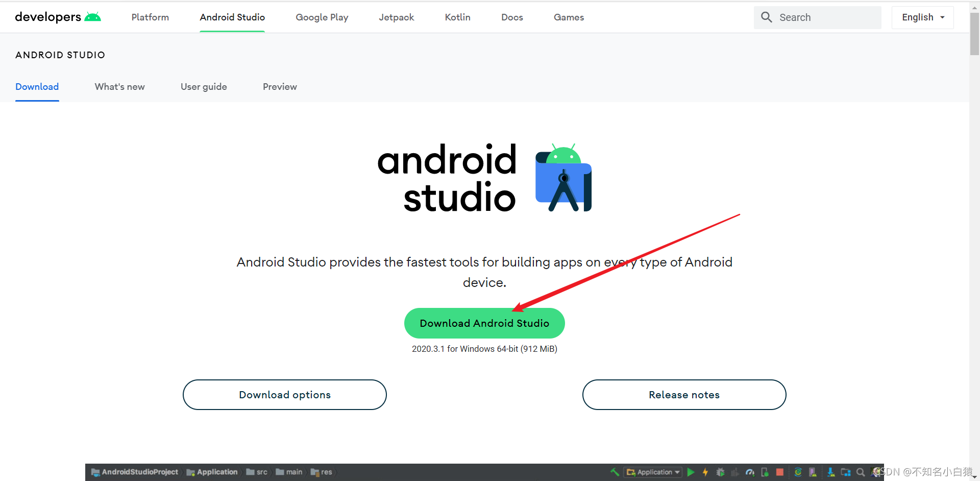Click the green Run arrow icon
The height and width of the screenshot is (481, 980).
[x=691, y=472]
